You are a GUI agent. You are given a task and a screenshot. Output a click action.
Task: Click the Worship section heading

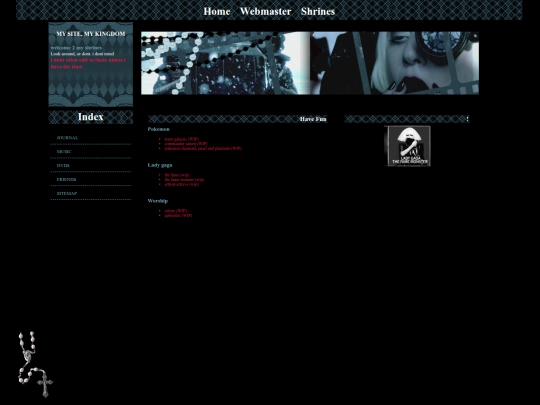(x=157, y=201)
